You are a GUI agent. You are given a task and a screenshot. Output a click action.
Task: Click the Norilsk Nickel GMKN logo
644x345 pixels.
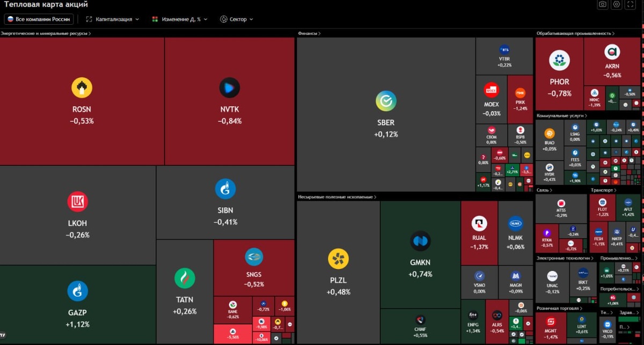tap(420, 241)
